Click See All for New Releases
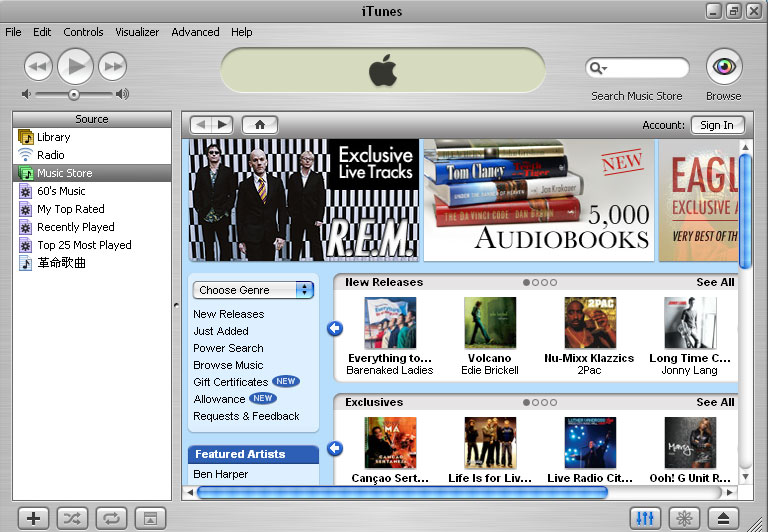Screen dimensions: 768x532 click(715, 282)
